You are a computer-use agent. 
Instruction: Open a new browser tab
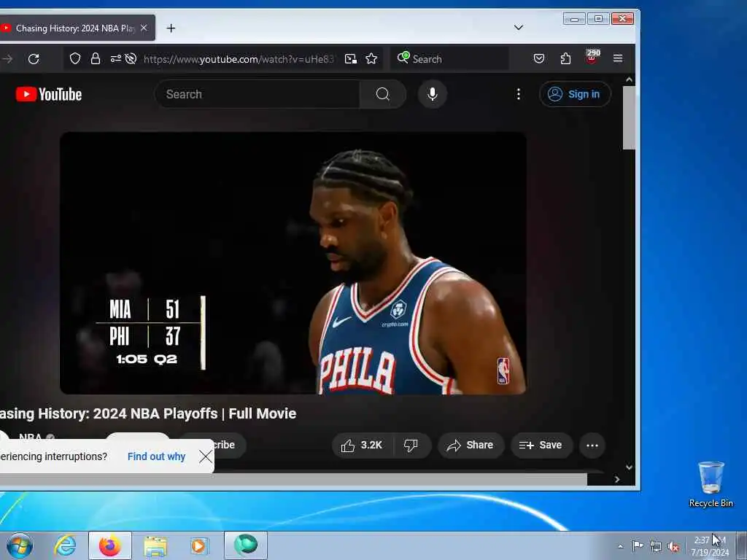pyautogui.click(x=171, y=28)
